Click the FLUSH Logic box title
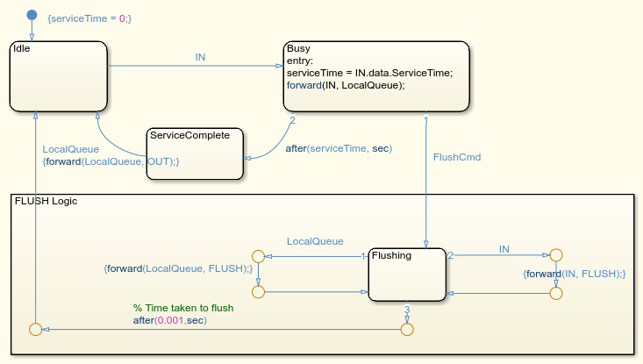 tap(46, 201)
